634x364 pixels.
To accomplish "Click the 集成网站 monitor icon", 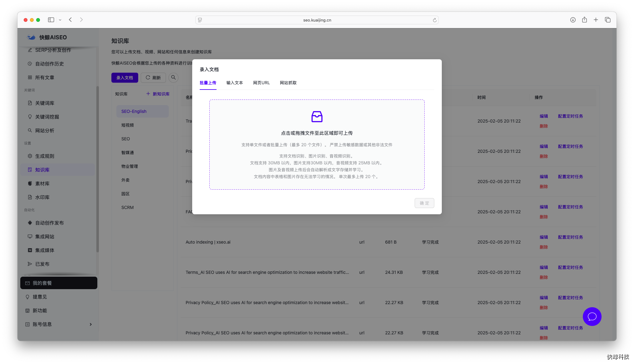I will (30, 236).
